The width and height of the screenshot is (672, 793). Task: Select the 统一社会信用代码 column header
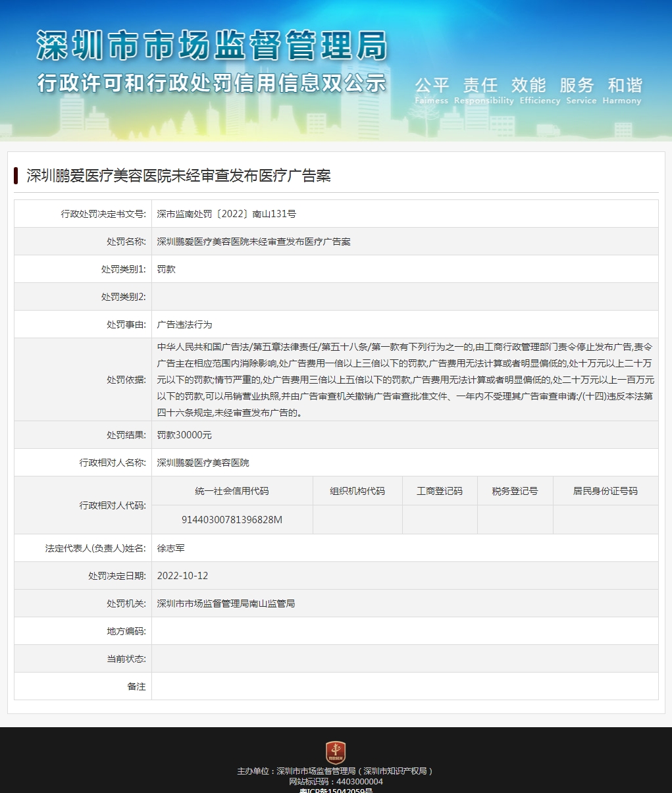(232, 490)
